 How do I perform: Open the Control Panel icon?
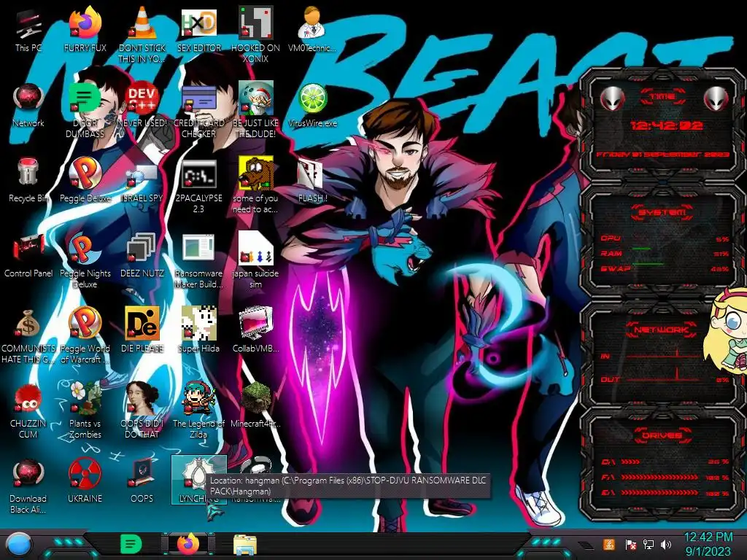tap(28, 256)
